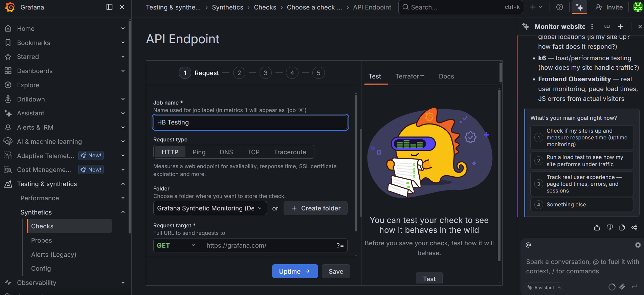Click the Invite button
644x295 pixels.
609,7
